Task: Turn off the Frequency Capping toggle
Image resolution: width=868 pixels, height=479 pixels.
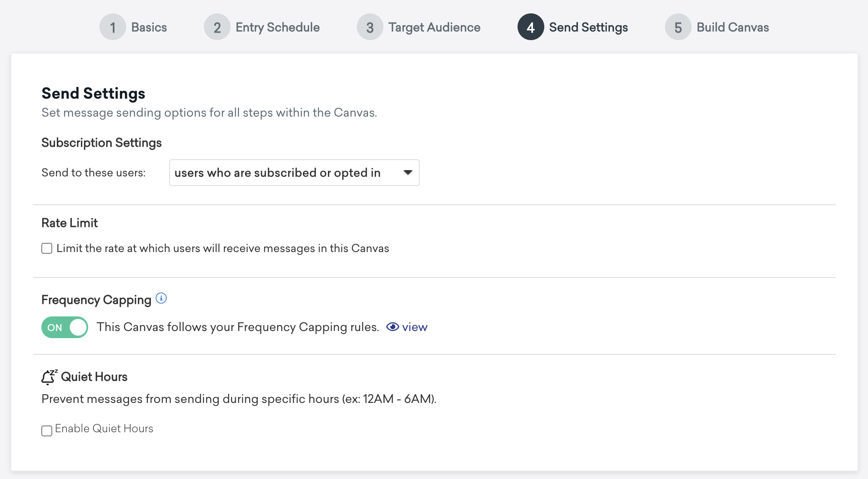Action: (x=65, y=327)
